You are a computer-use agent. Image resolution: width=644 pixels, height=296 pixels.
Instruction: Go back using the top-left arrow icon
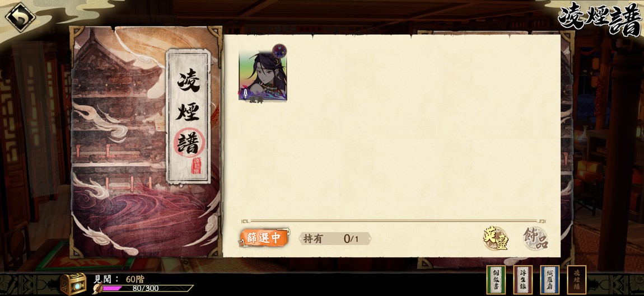tap(20, 17)
